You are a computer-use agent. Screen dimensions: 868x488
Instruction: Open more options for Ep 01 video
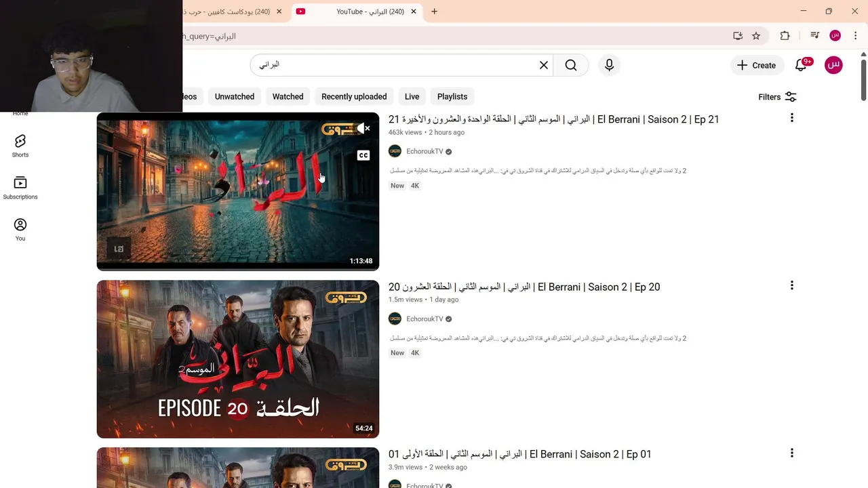click(x=791, y=453)
